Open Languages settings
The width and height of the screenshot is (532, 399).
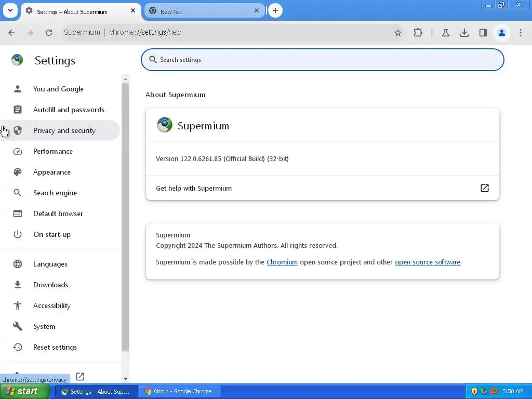click(60, 264)
